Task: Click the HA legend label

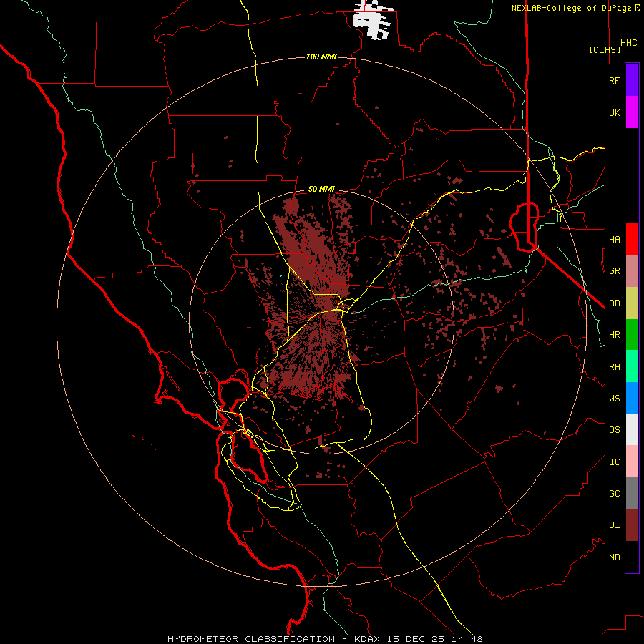Action: click(614, 239)
